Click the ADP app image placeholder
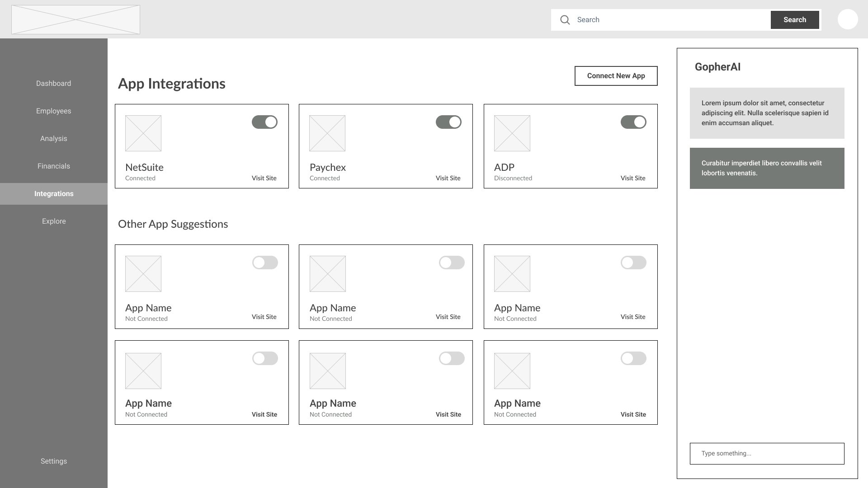This screenshot has width=868, height=488. tap(512, 133)
